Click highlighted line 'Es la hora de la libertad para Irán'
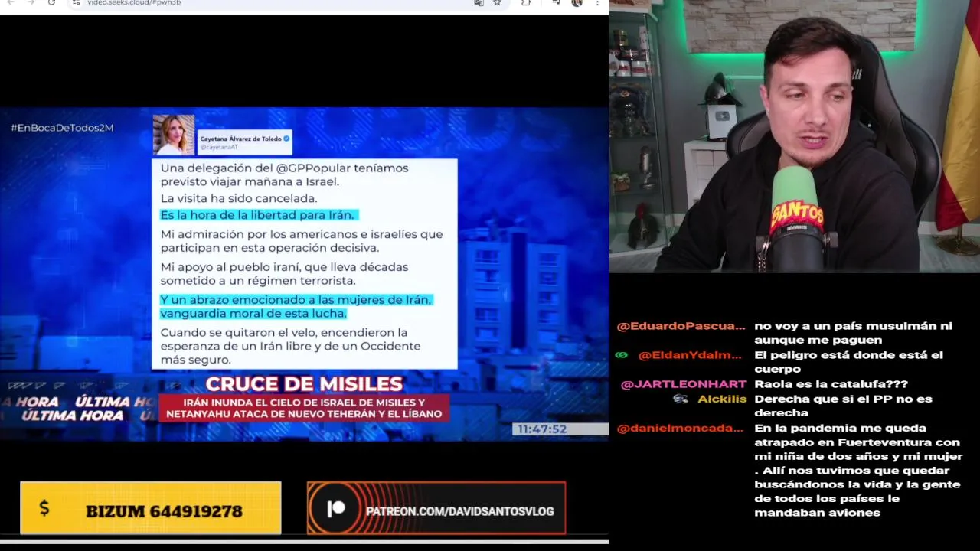Screen dimensions: 980x551 coord(259,215)
